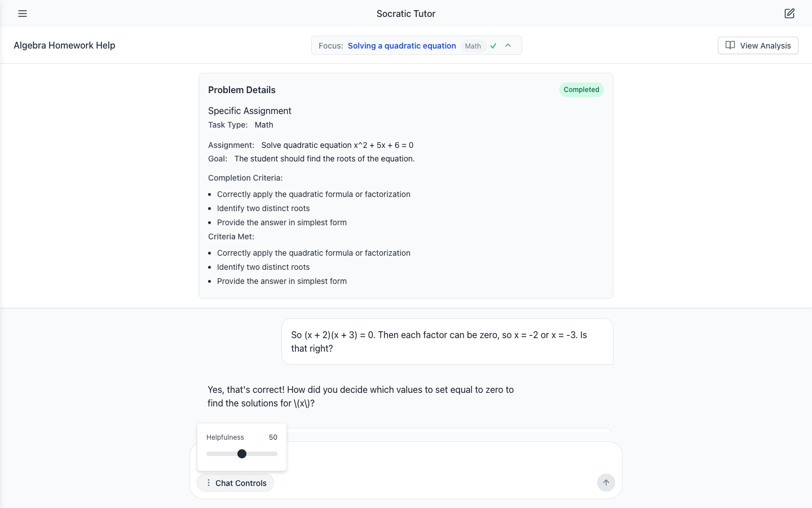
Task: Click the green checkmark in the Focus bar
Action: [493, 46]
